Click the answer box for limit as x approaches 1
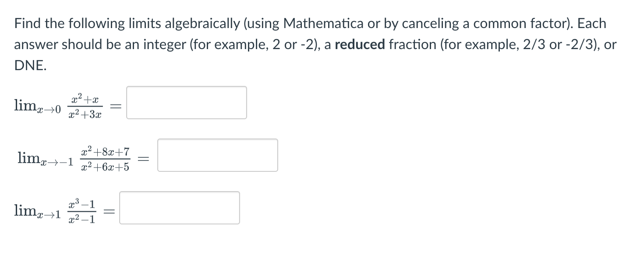 180,208
